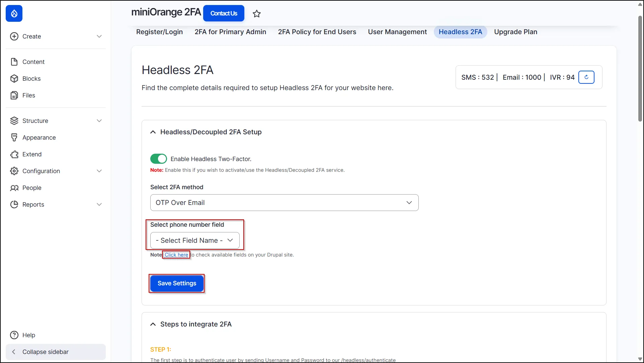Click the Reports pie-chart icon
This screenshot has width=644, height=363.
click(x=14, y=204)
